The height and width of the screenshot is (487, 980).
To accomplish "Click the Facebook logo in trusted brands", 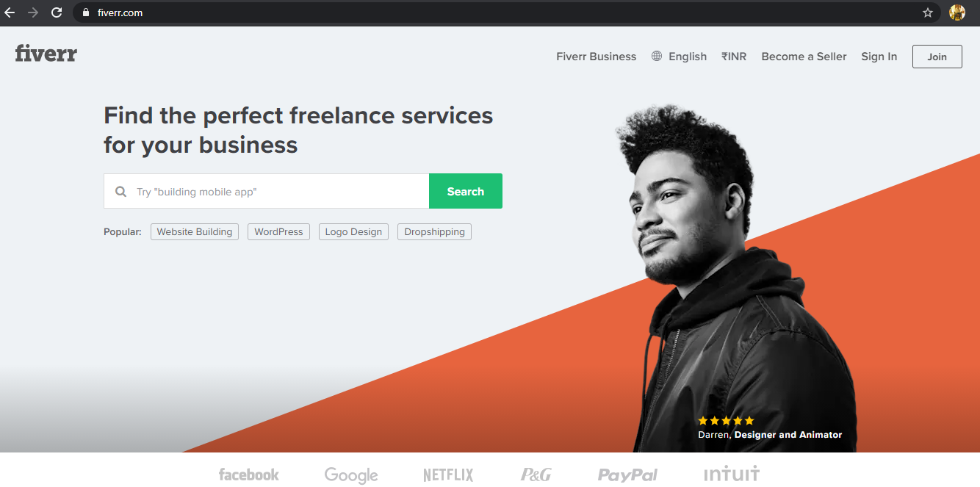I will click(x=248, y=475).
